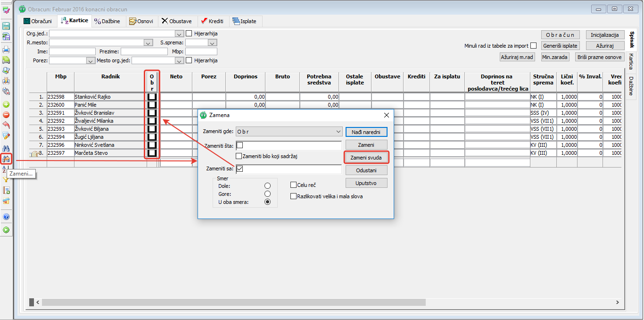This screenshot has height=320, width=644.
Task: Toggle 'Minuli rad iz tabele za import' checkbox
Action: [534, 46]
